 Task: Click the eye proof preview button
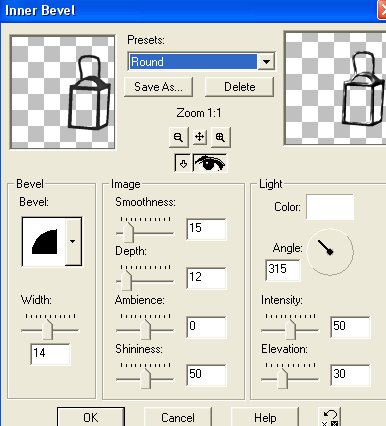click(x=210, y=163)
